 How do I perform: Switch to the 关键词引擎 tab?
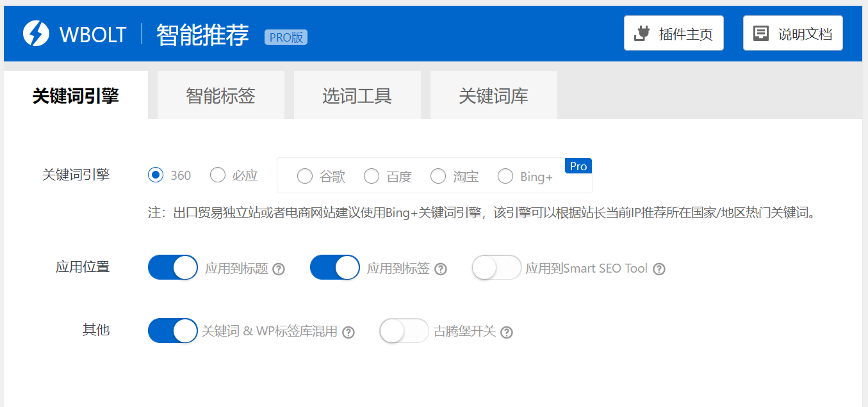pyautogui.click(x=76, y=95)
